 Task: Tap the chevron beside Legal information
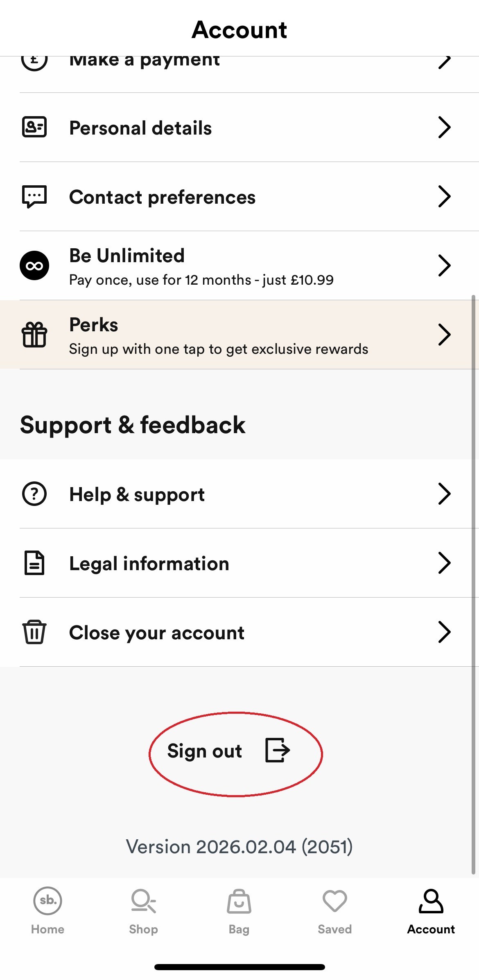(x=444, y=563)
